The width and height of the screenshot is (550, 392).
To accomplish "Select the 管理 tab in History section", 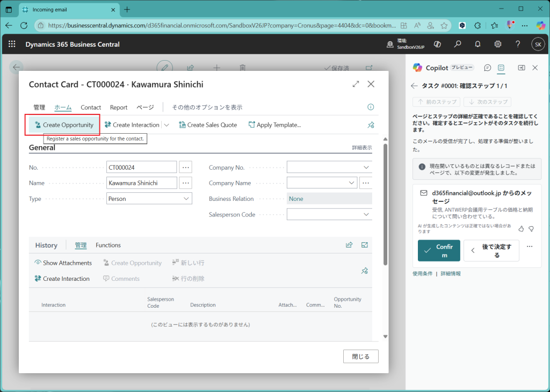I will click(81, 245).
